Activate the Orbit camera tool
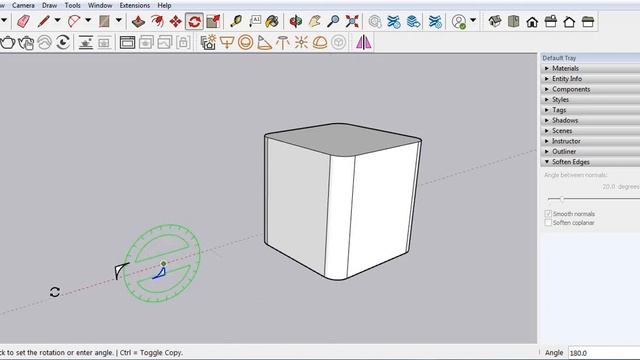This screenshot has width=640, height=360. click(x=296, y=21)
